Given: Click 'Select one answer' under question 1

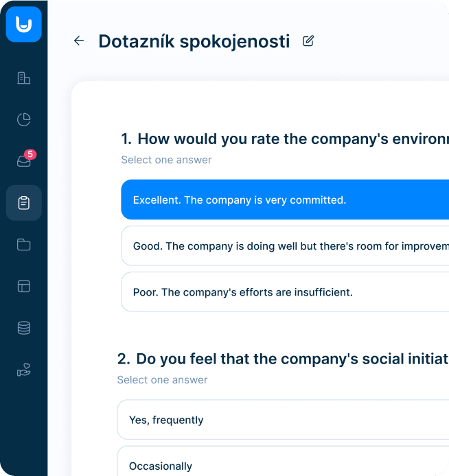Looking at the screenshot, I should (166, 160).
